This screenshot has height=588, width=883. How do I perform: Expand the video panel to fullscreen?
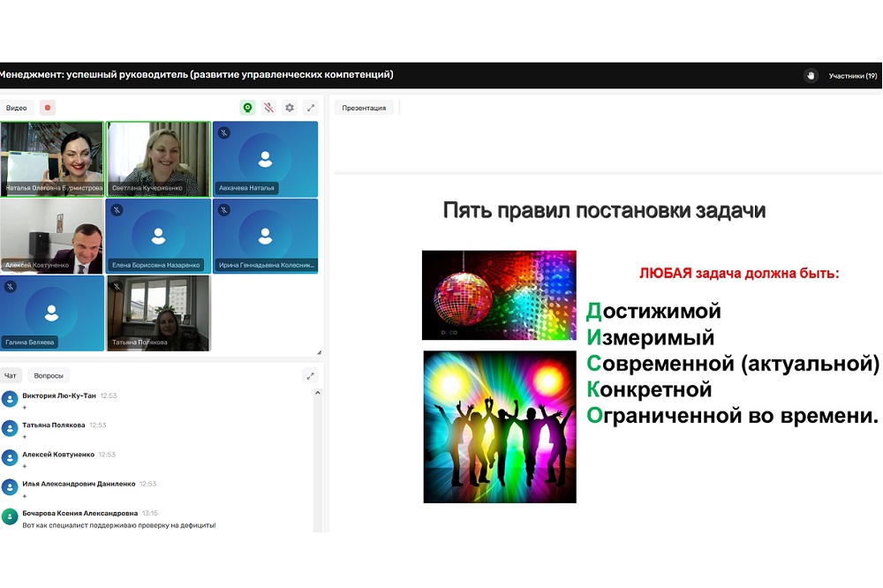click(310, 108)
